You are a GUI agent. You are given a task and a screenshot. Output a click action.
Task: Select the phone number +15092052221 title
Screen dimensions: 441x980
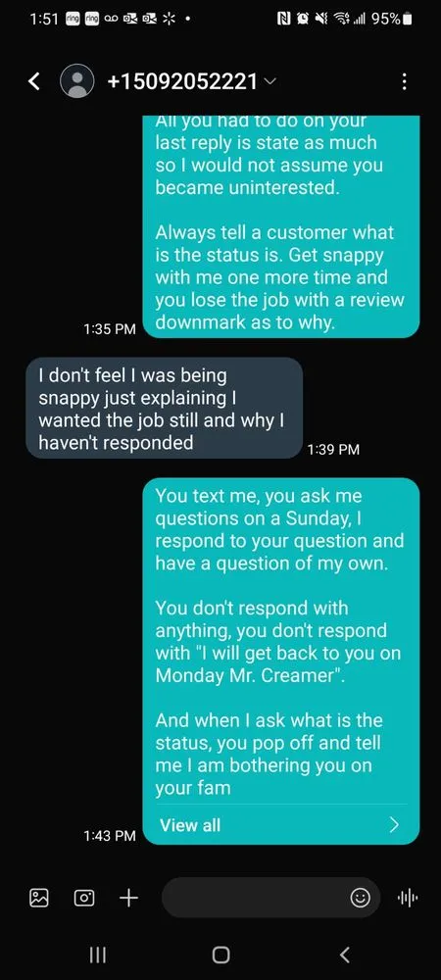(182, 81)
